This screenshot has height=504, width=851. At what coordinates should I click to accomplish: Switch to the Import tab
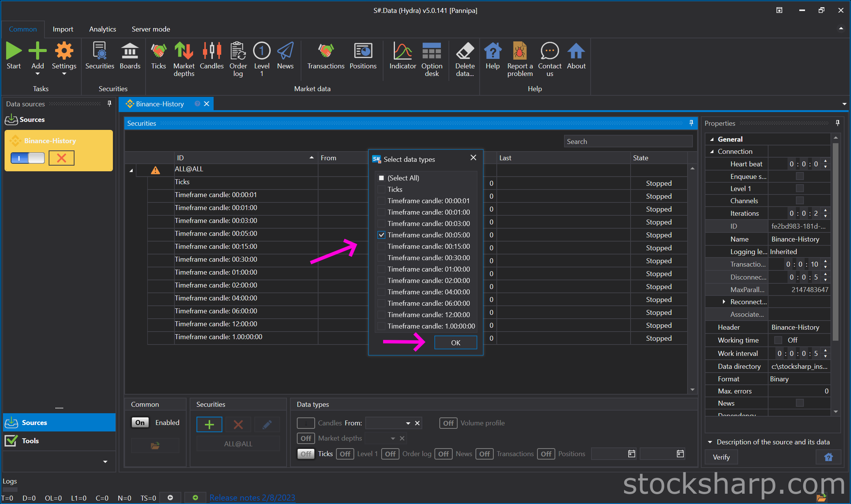click(63, 28)
